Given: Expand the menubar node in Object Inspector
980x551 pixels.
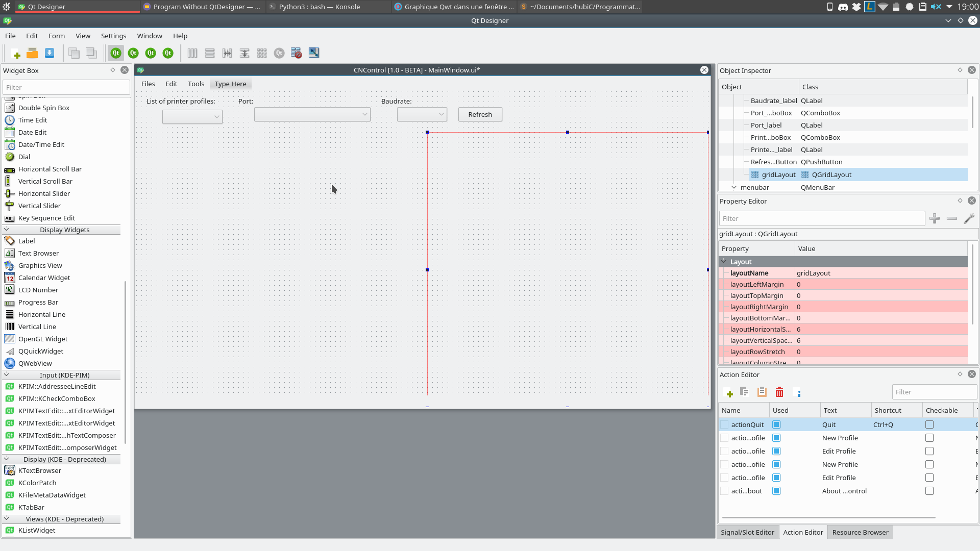Looking at the screenshot, I should pos(734,187).
